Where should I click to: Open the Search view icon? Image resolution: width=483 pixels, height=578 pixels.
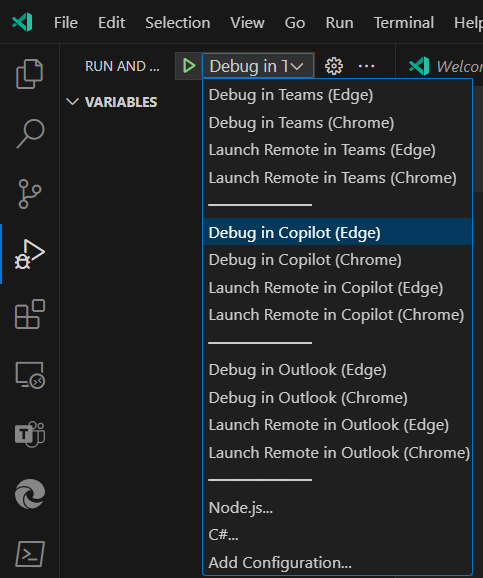30,133
